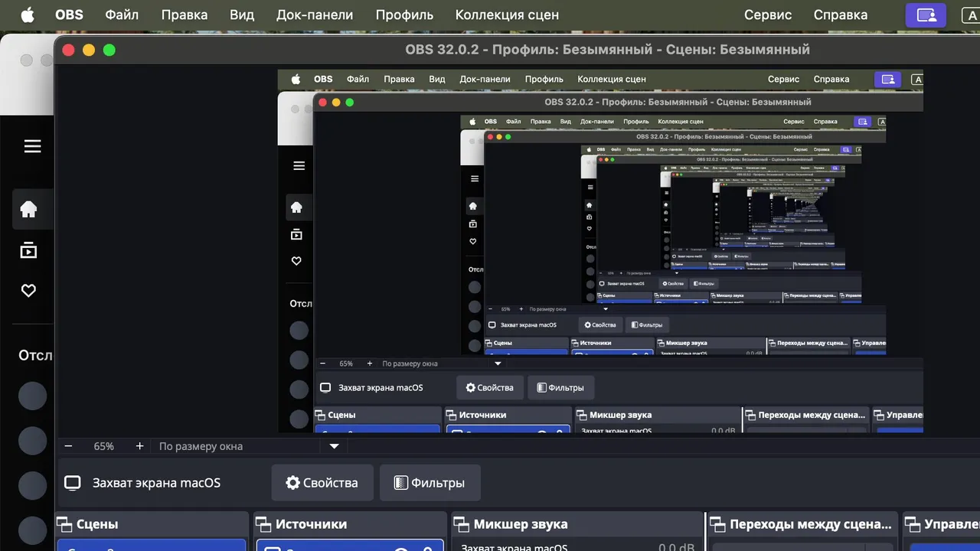Open the Коллекция сцен menu
980x551 pixels.
coord(507,15)
